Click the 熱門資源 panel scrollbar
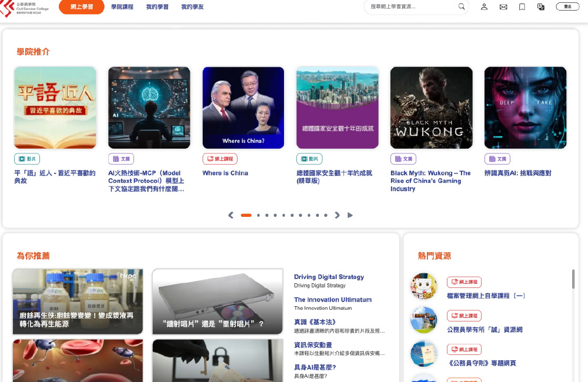 tap(573, 280)
